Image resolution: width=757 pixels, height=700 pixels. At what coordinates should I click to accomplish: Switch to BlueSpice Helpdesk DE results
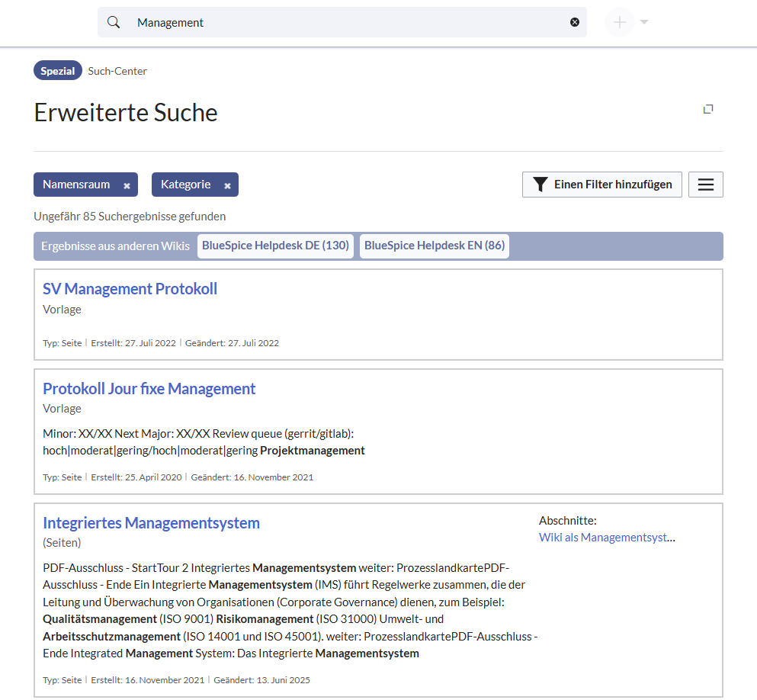coord(275,246)
